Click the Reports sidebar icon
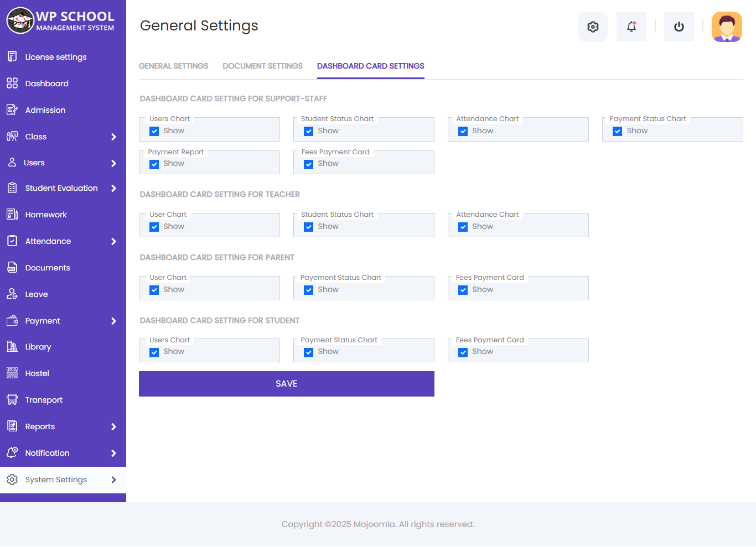Image resolution: width=756 pixels, height=547 pixels. click(x=12, y=426)
